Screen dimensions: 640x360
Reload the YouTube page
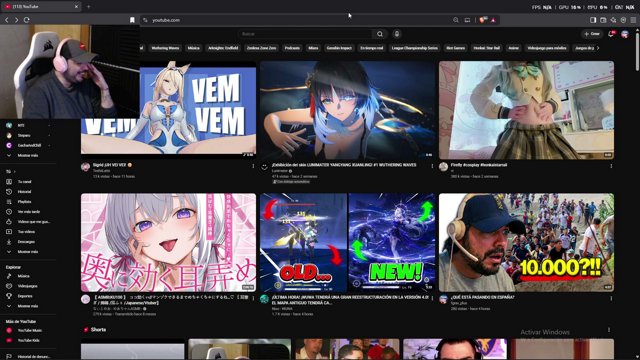click(x=27, y=20)
